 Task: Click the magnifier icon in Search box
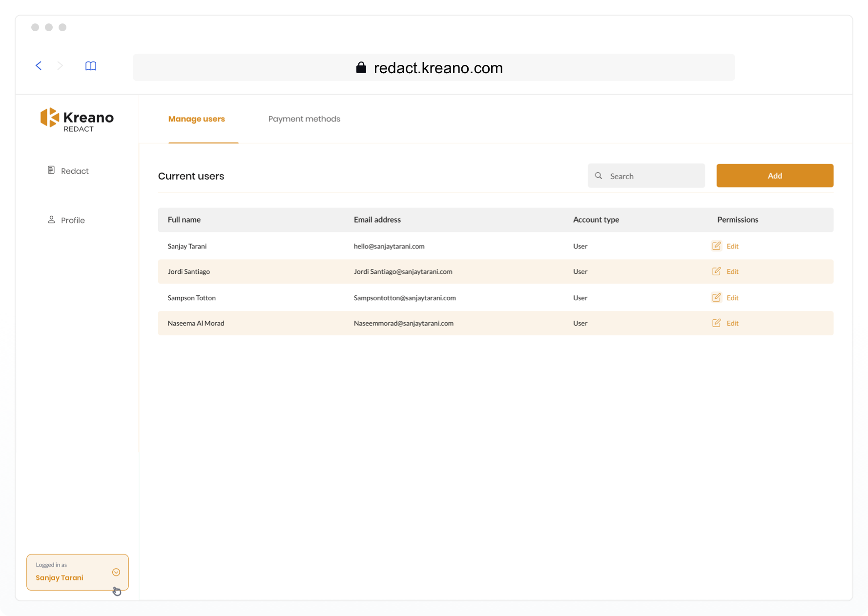pyautogui.click(x=599, y=176)
